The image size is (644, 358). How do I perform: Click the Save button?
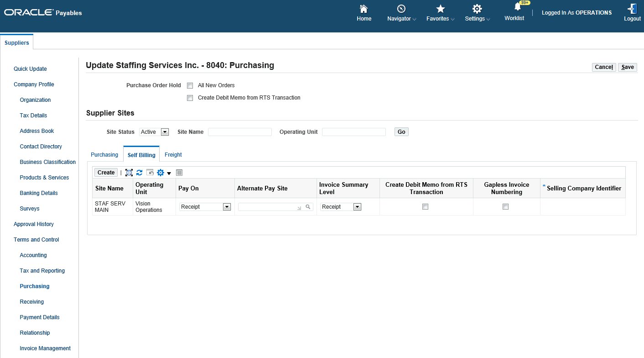pos(628,67)
